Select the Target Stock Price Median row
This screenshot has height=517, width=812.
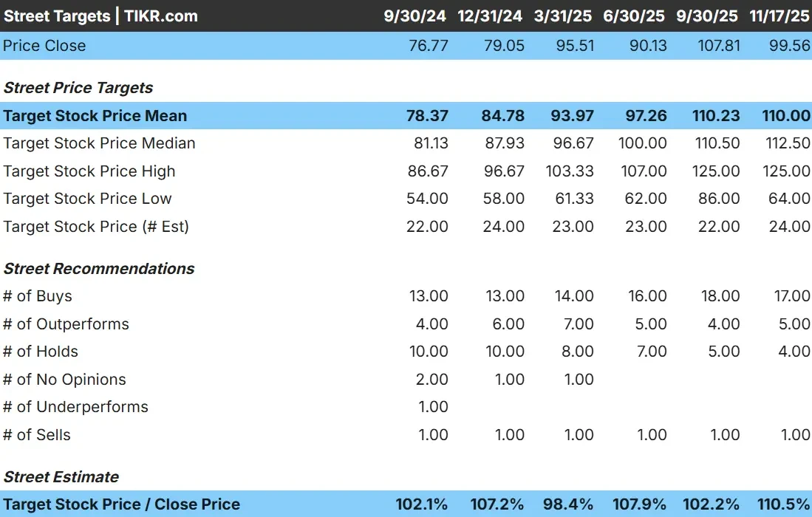click(99, 143)
